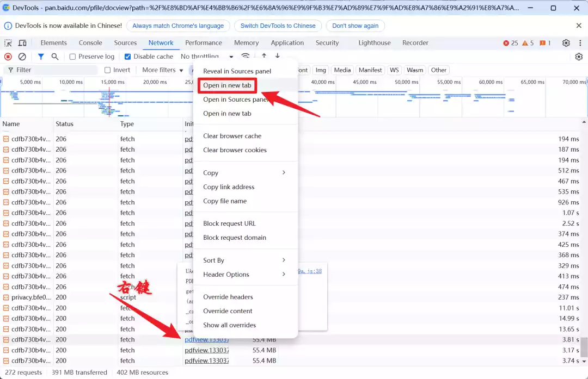Clear the network log
The height and width of the screenshot is (379, 588).
pyautogui.click(x=22, y=57)
